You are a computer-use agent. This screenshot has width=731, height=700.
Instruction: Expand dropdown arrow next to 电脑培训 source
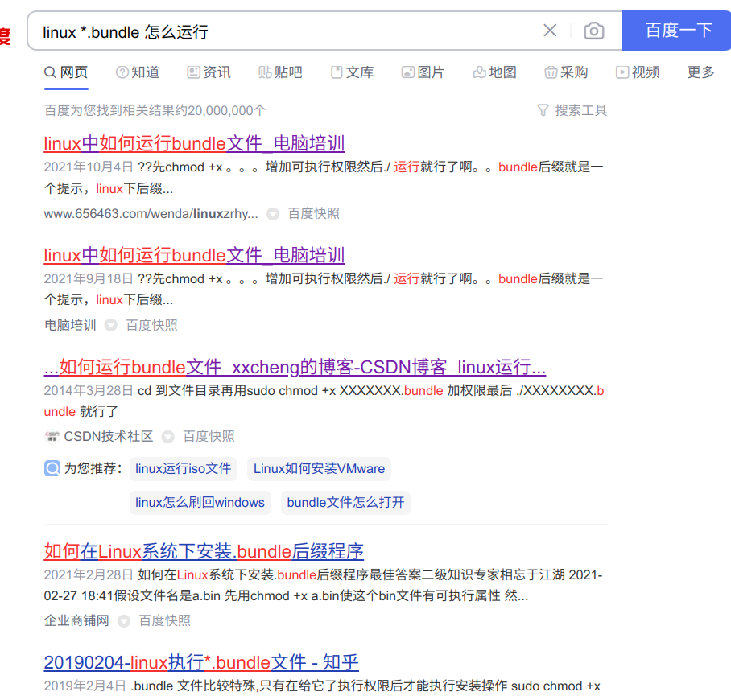point(111,325)
